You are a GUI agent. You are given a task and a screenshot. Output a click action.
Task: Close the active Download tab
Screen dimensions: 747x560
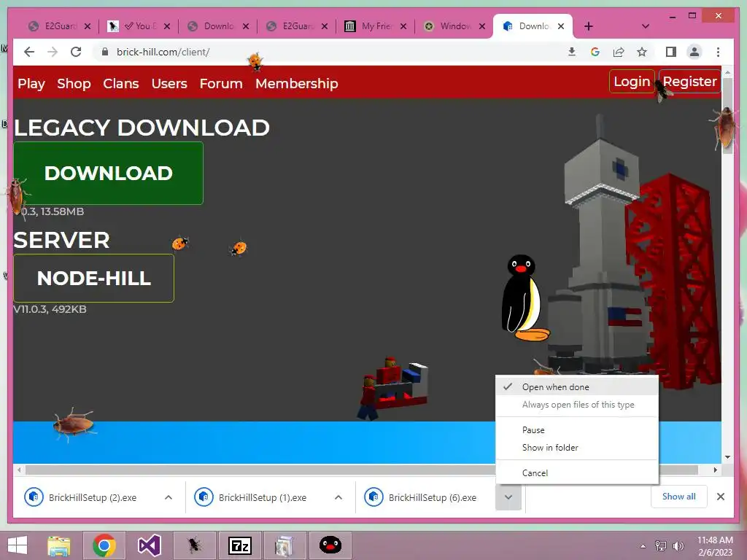[x=561, y=26]
